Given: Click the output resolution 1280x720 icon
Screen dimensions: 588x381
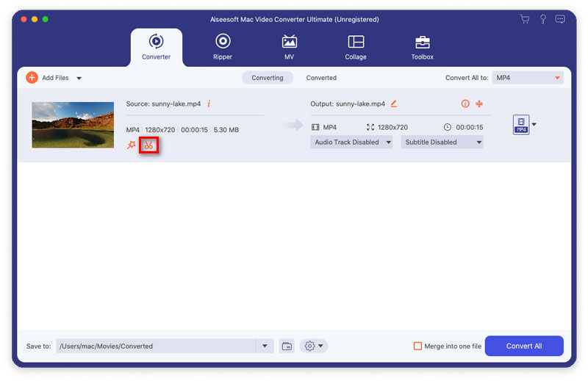Looking at the screenshot, I should [370, 127].
